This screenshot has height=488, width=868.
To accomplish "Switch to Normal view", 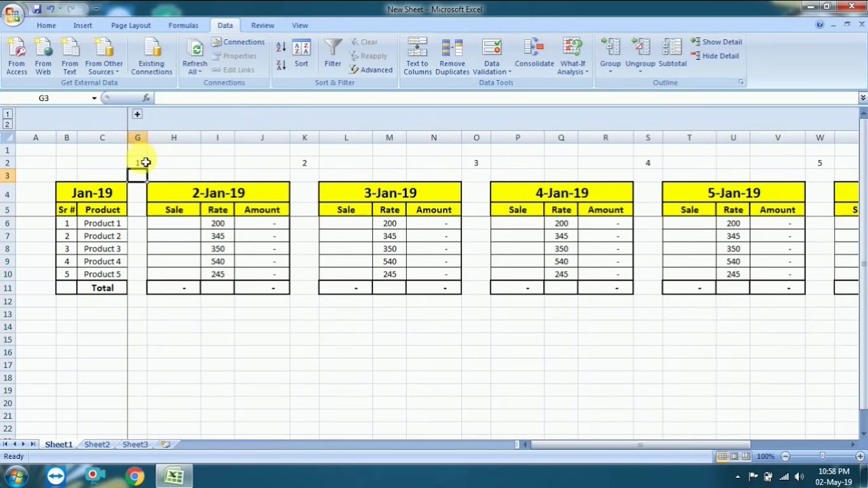I will pyautogui.click(x=723, y=457).
